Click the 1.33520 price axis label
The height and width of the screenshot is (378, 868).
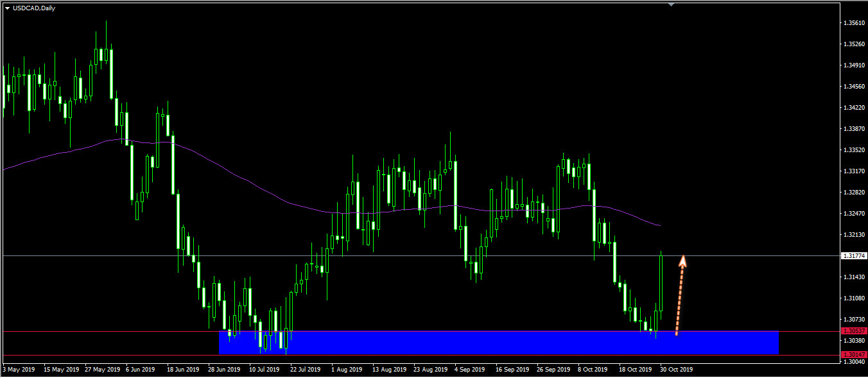854,150
